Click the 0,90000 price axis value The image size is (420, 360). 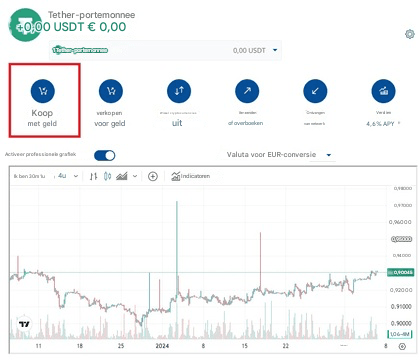(x=401, y=323)
